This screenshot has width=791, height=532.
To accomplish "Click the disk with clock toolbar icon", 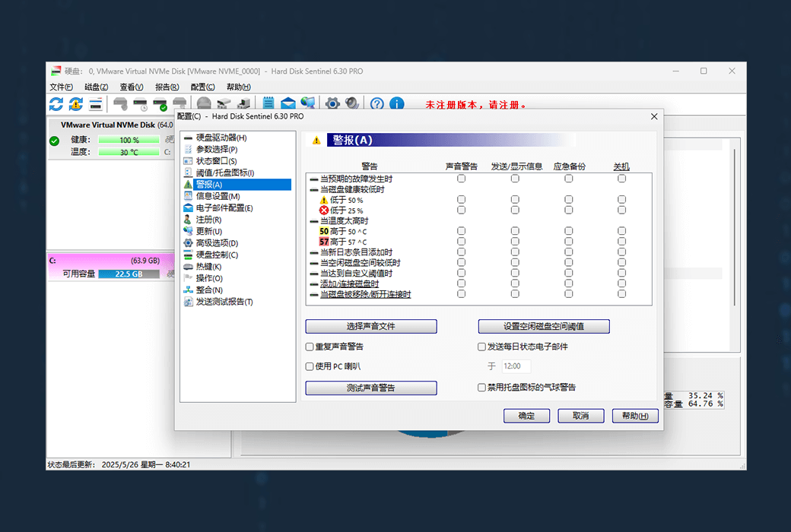I will [x=140, y=104].
